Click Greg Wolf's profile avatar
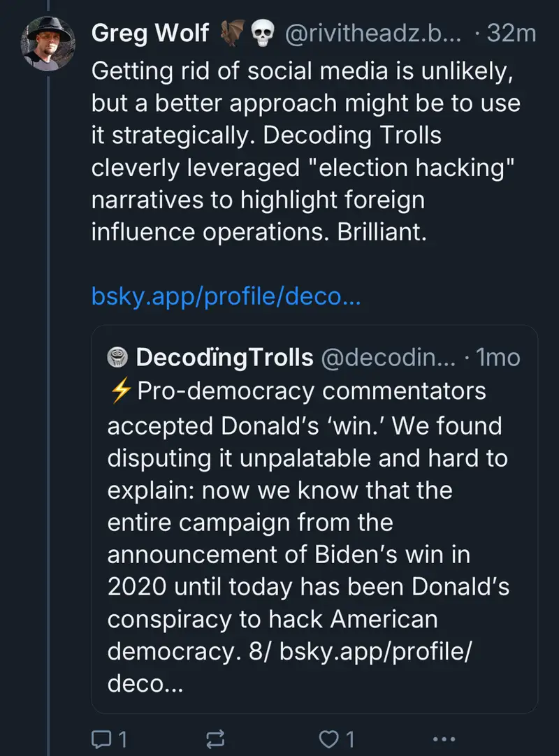This screenshot has width=559, height=756. point(46,42)
